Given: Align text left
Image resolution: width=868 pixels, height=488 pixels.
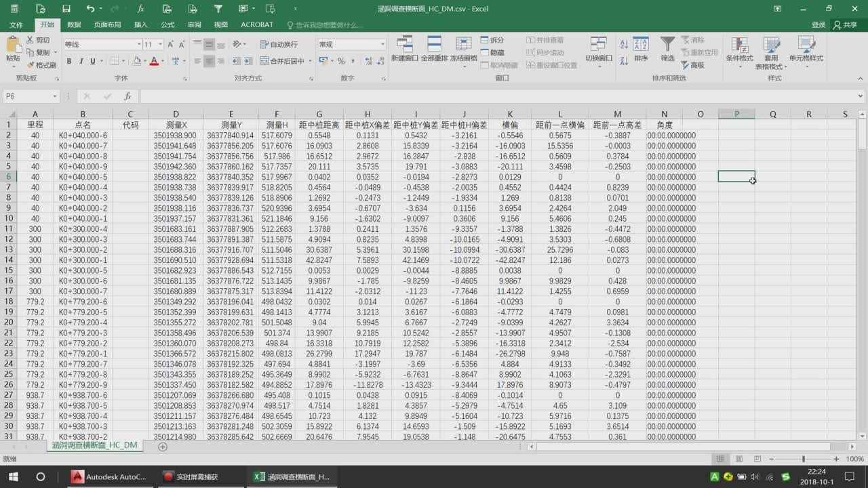Looking at the screenshot, I should (197, 61).
